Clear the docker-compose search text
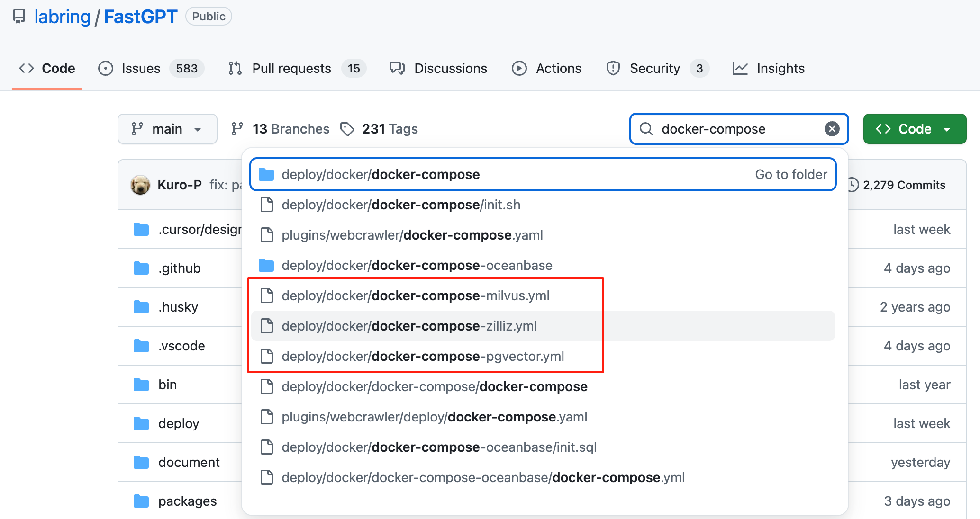 tap(832, 129)
